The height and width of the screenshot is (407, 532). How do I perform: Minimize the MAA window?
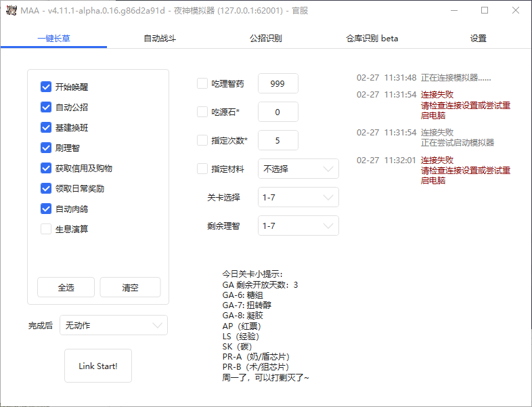point(454,11)
